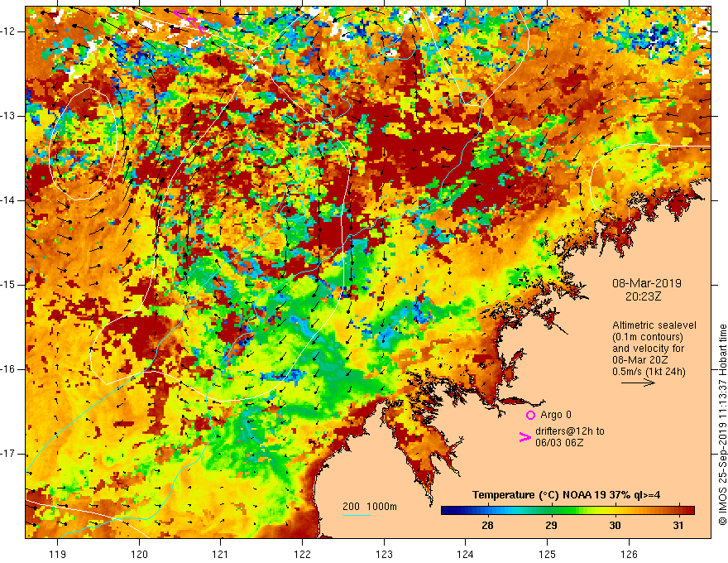Click latitude axis label -17
The width and height of the screenshot is (728, 563).
8,454
